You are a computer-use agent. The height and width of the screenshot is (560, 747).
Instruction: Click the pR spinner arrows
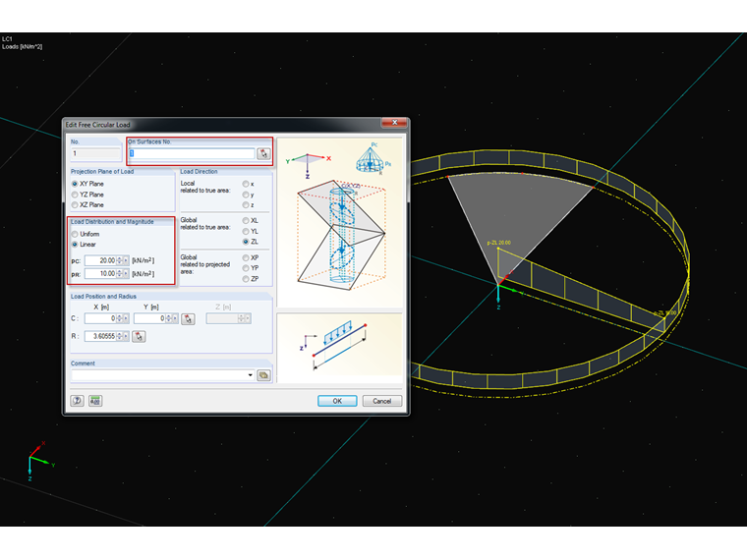click(x=119, y=274)
